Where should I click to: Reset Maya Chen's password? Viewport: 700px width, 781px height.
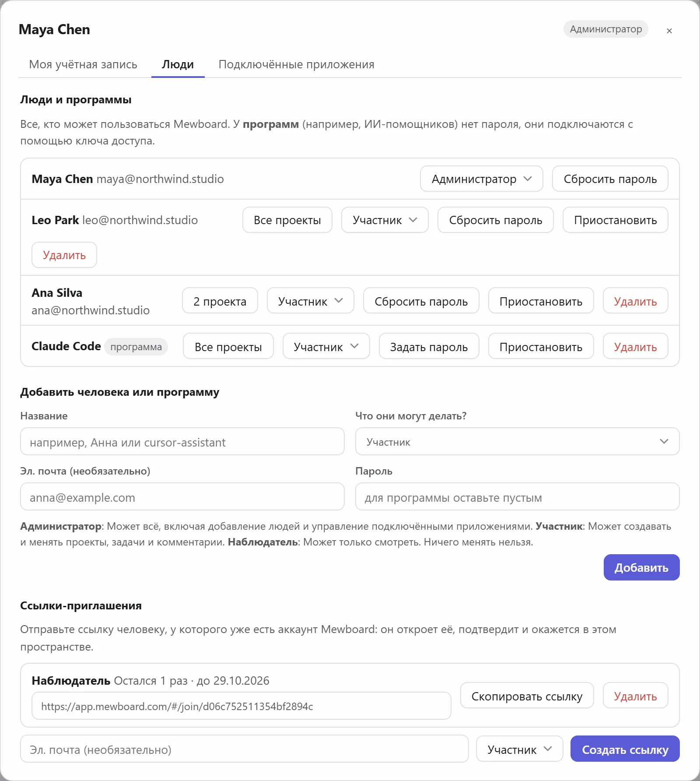tap(610, 179)
